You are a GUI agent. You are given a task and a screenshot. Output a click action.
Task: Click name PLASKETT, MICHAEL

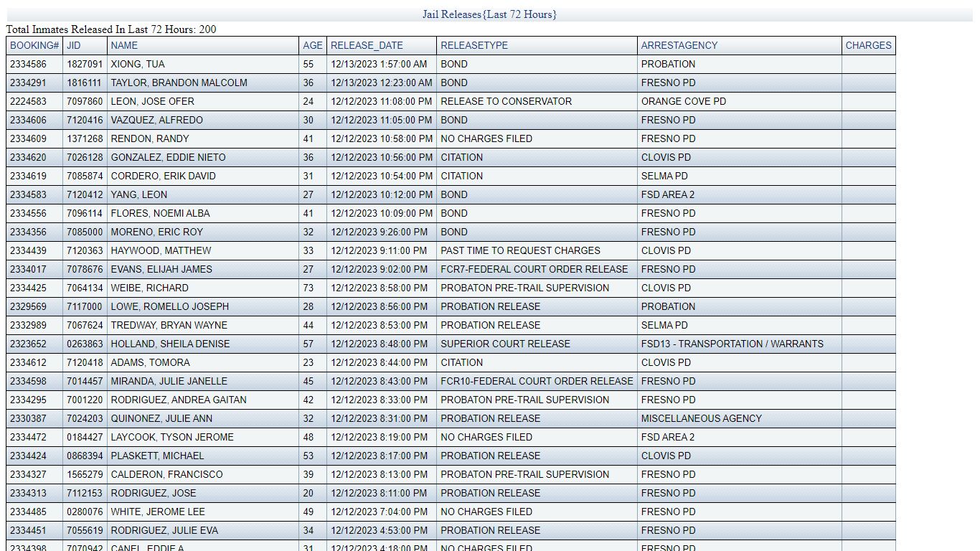pyautogui.click(x=157, y=456)
